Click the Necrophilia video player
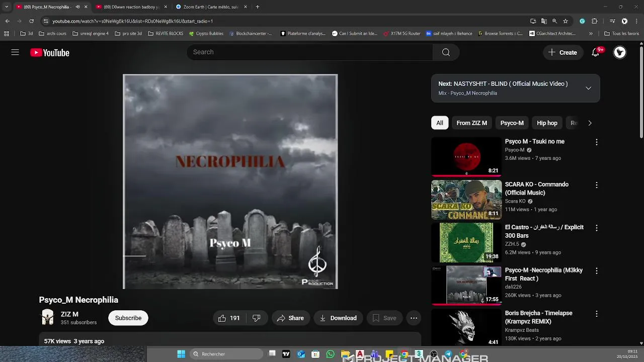The image size is (644, 362). pyautogui.click(x=230, y=182)
